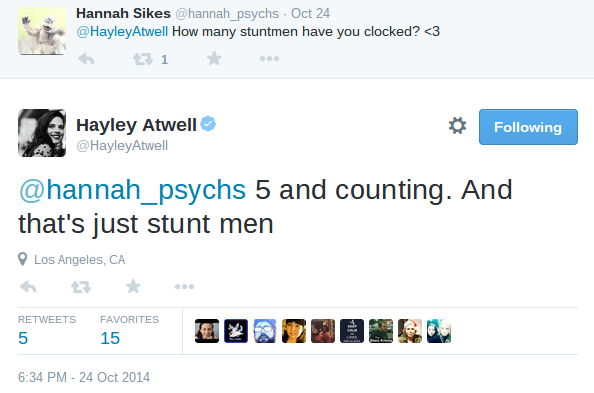Open the "Keep Calm" poster avatar
The width and height of the screenshot is (594, 393).
click(352, 331)
